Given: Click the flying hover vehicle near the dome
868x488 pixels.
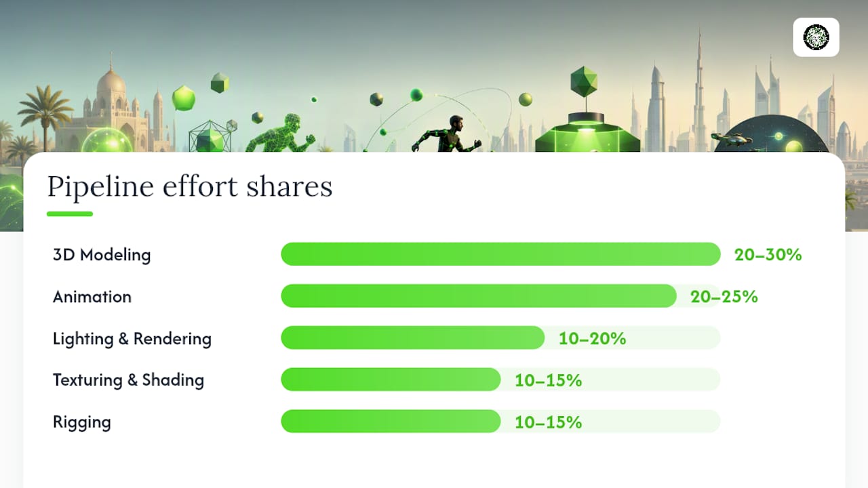Looking at the screenshot, I should coord(732,139).
